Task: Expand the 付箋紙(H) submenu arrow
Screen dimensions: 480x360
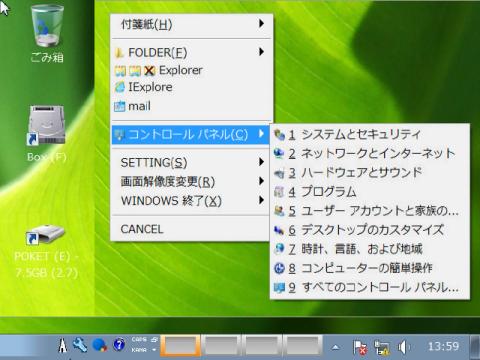Action: tap(262, 24)
